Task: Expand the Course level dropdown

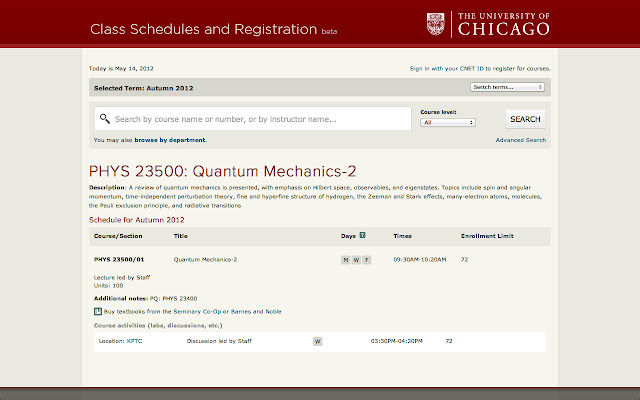Action: pyautogui.click(x=447, y=122)
